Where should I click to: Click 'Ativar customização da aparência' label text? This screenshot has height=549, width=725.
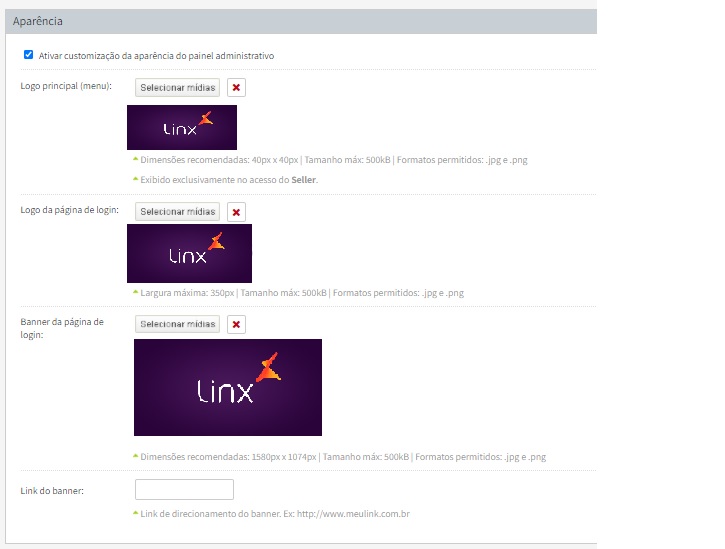tap(156, 56)
